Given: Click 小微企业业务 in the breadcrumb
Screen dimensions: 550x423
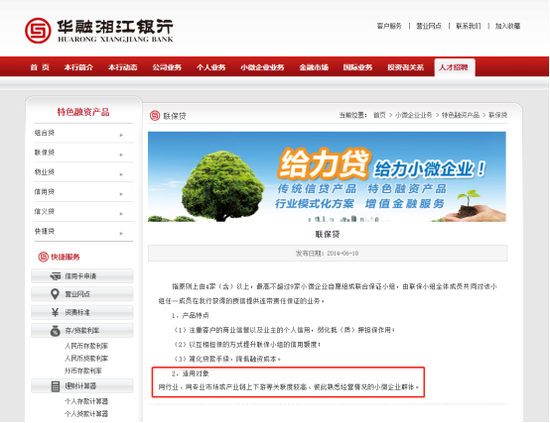Looking at the screenshot, I should 414,115.
